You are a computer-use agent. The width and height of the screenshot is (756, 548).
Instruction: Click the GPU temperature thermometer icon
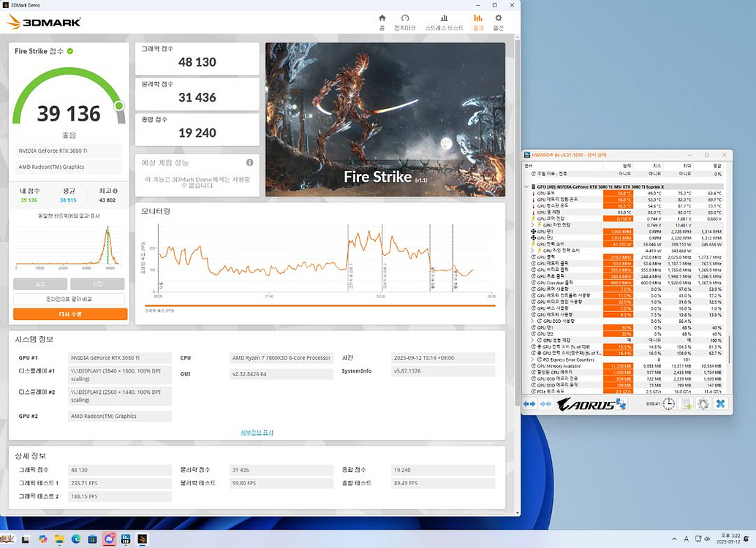(x=533, y=193)
